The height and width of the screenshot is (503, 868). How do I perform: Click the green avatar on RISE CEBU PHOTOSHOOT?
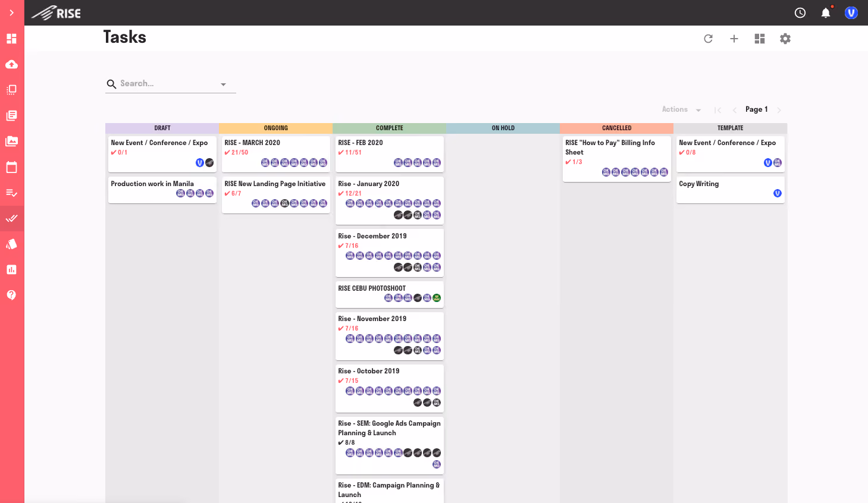coord(437,298)
